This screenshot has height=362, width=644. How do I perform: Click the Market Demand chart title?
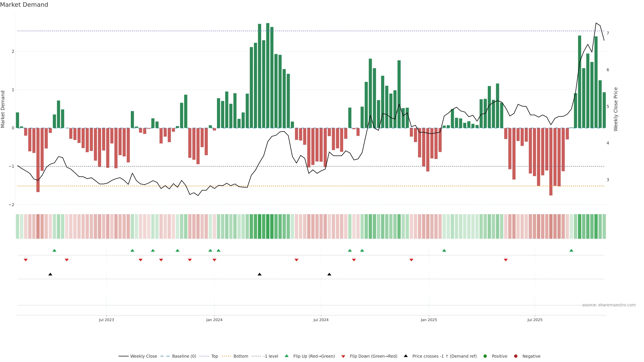[x=24, y=5]
